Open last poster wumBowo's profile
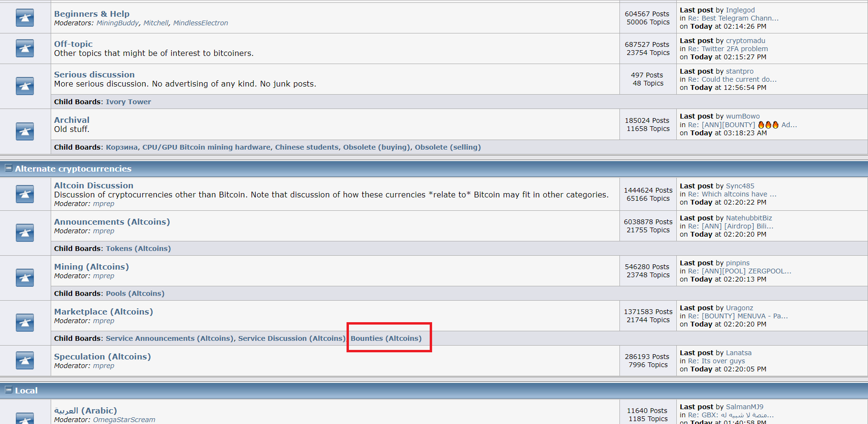The image size is (868, 424). pyautogui.click(x=743, y=116)
